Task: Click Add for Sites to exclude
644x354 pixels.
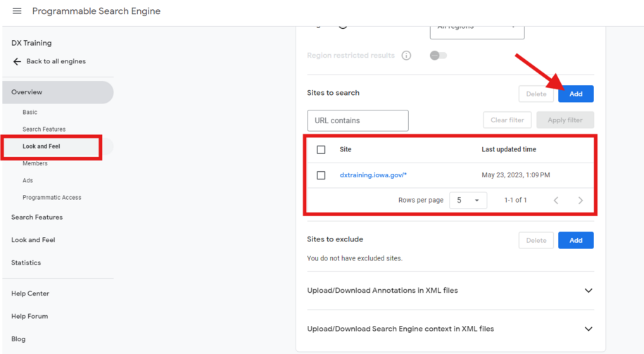Action: click(576, 240)
